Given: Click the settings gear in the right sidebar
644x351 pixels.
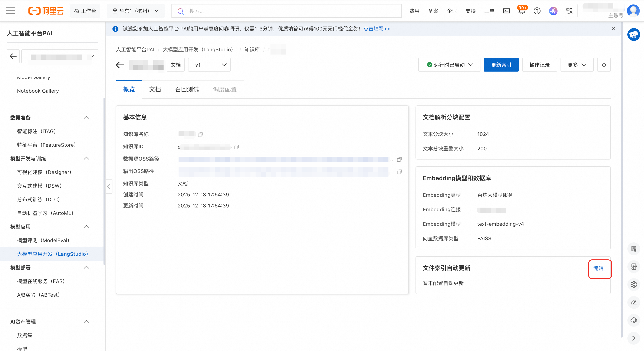Looking at the screenshot, I should (634, 285).
